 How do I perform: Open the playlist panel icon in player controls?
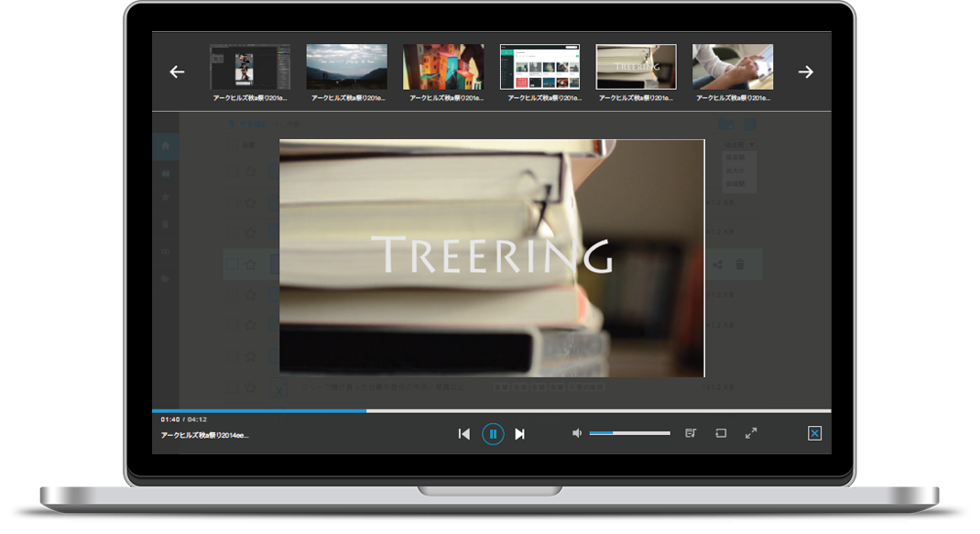[691, 432]
